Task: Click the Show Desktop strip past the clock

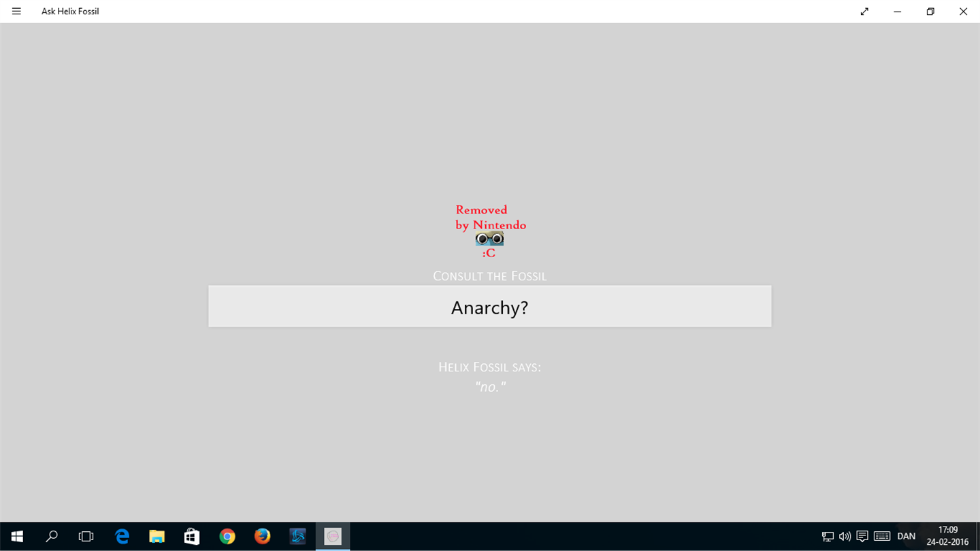Action: 978,537
